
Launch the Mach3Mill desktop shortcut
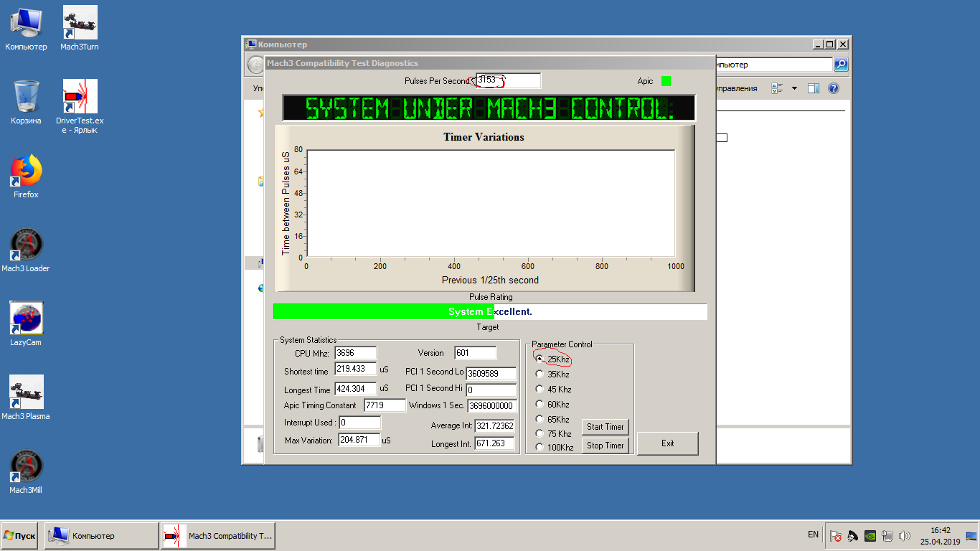click(26, 472)
